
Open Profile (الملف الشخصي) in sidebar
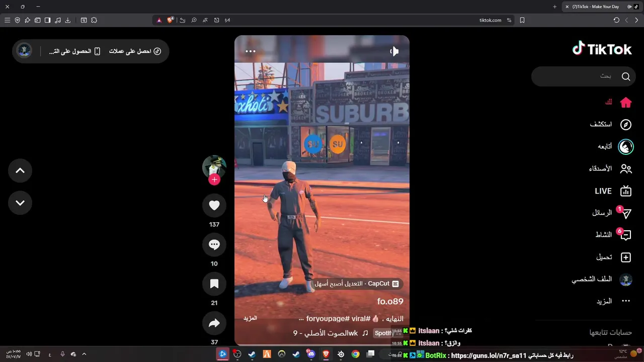pyautogui.click(x=602, y=280)
